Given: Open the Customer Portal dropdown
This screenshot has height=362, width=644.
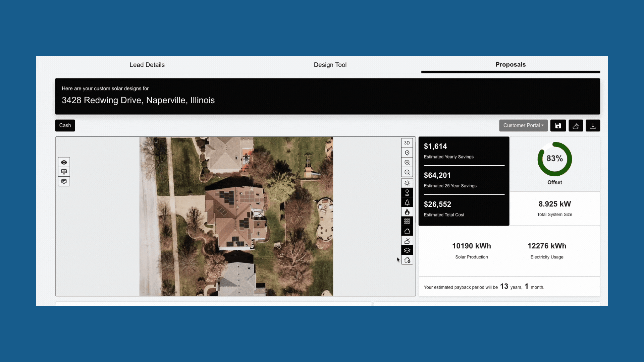Looking at the screenshot, I should point(523,126).
